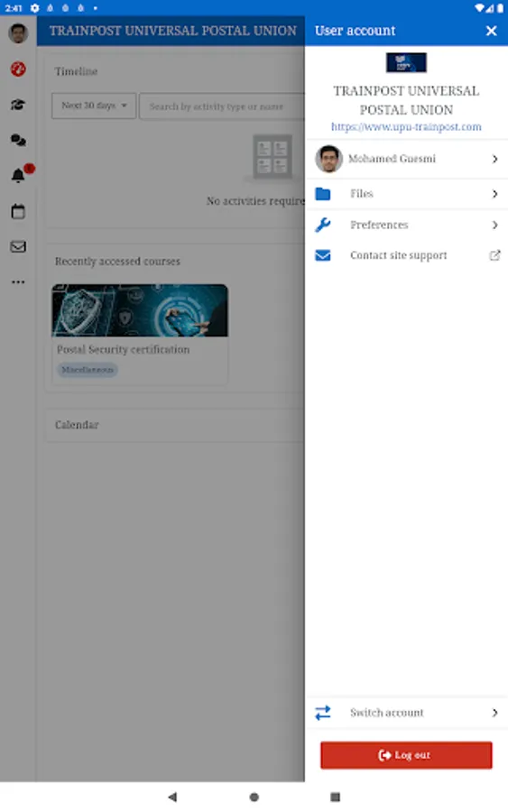The width and height of the screenshot is (508, 812).
Task: Expand the Switch account chevron
Action: [x=495, y=713]
